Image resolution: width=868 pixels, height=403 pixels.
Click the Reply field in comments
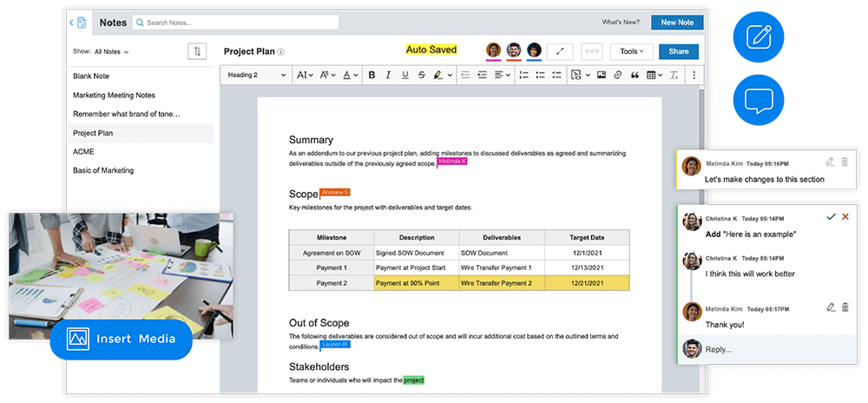pos(767,349)
